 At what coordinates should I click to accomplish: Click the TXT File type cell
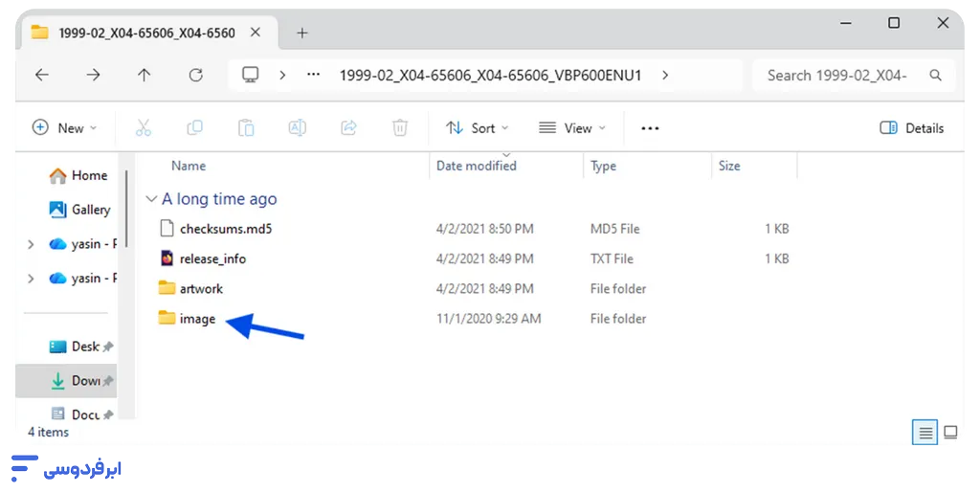[x=612, y=258]
